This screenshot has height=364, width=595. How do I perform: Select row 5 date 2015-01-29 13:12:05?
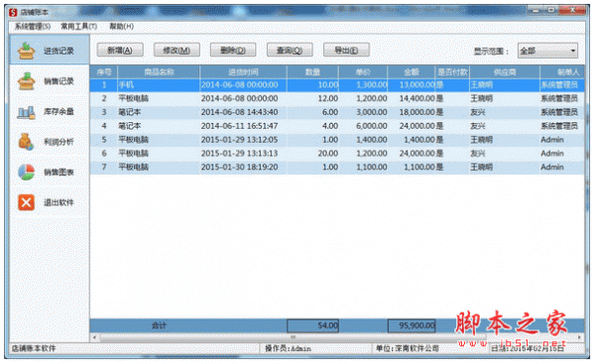pyautogui.click(x=239, y=140)
